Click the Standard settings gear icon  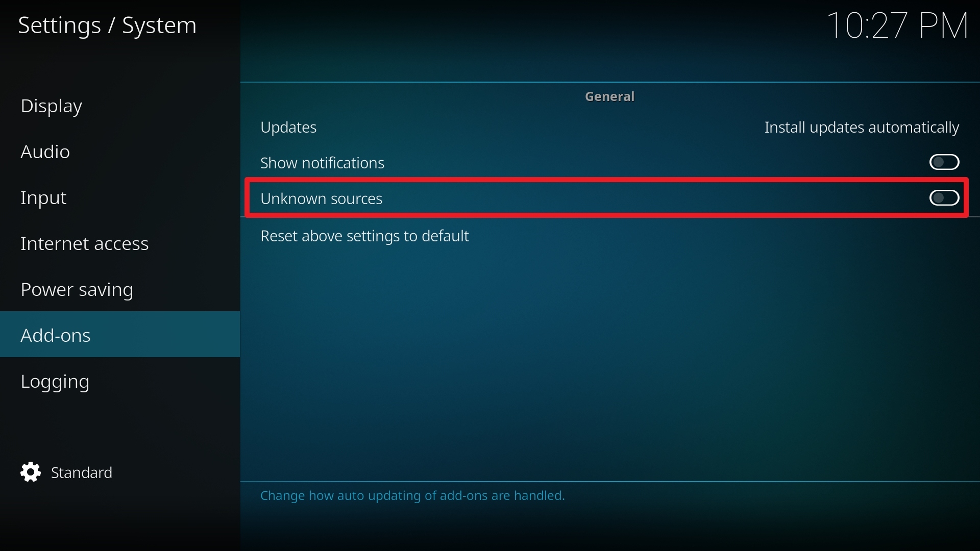pos(32,472)
